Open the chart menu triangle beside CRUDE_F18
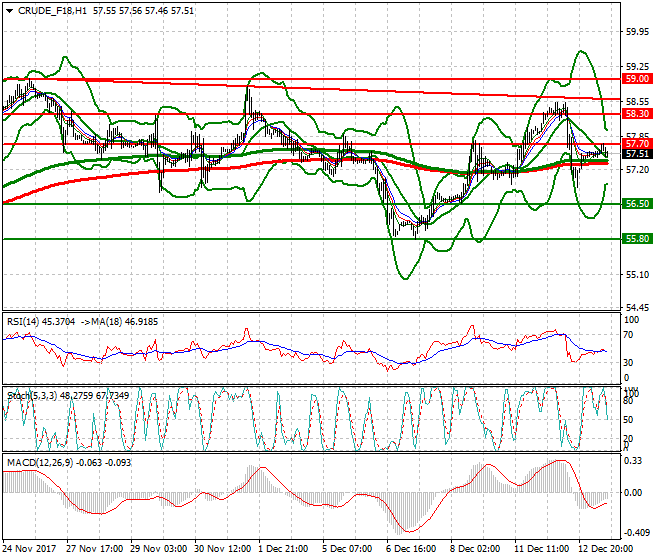The width and height of the screenshot is (660, 560). click(10, 11)
